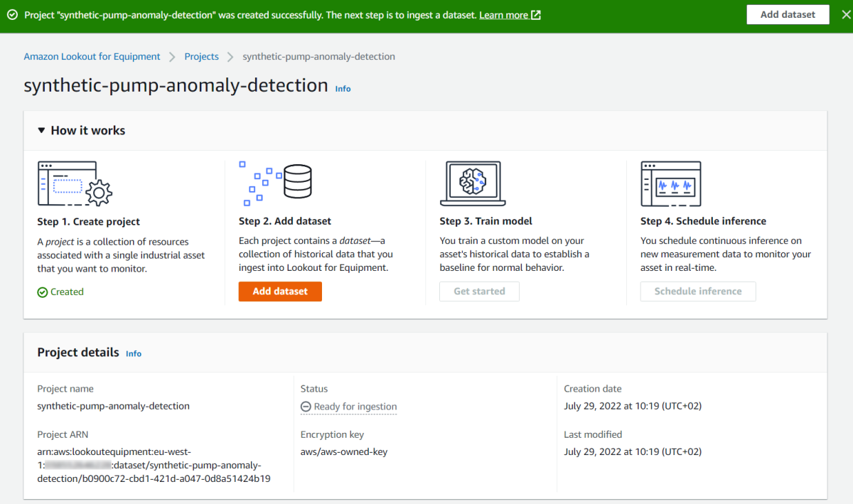This screenshot has height=504, width=853.
Task: Click the Project ARN label
Action: pyautogui.click(x=63, y=434)
